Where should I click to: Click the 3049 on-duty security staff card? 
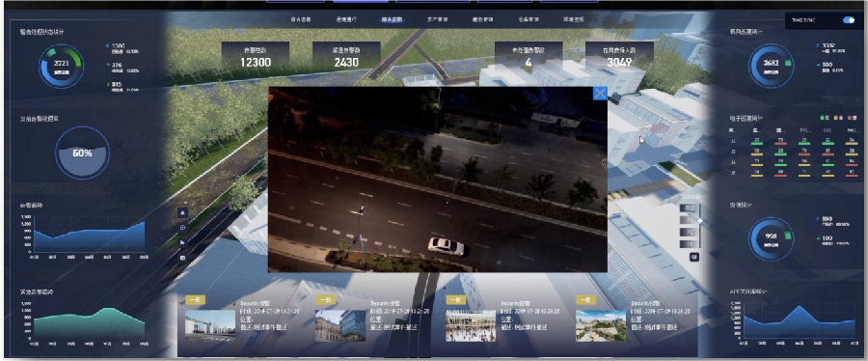pyautogui.click(x=619, y=55)
